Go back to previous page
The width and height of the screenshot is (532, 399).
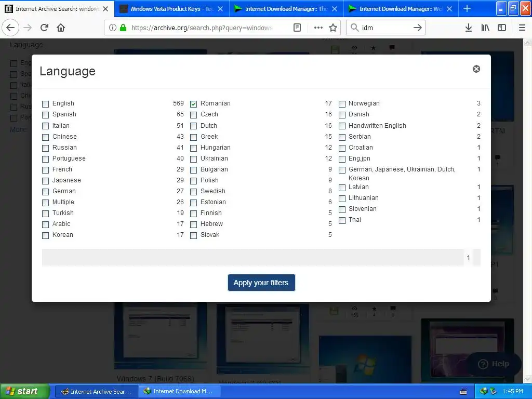click(x=10, y=28)
